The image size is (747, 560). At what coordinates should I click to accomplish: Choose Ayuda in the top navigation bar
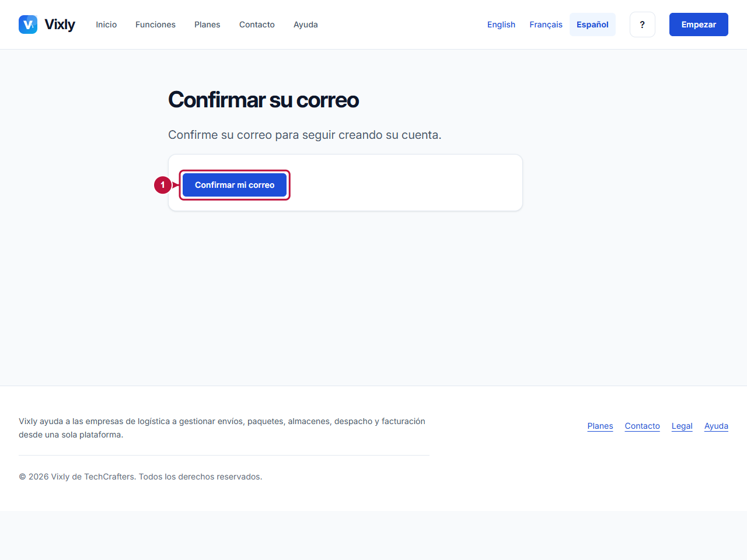point(306,24)
